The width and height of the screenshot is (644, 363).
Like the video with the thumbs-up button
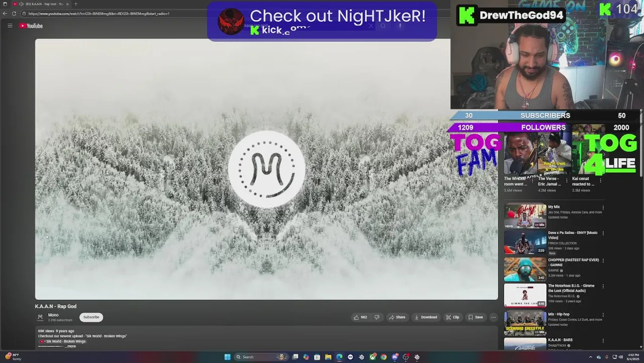[x=360, y=317]
